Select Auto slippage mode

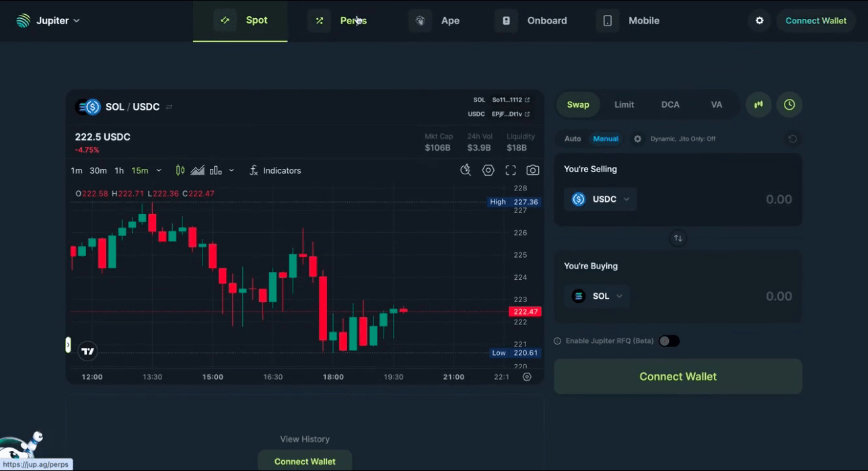[x=573, y=139]
